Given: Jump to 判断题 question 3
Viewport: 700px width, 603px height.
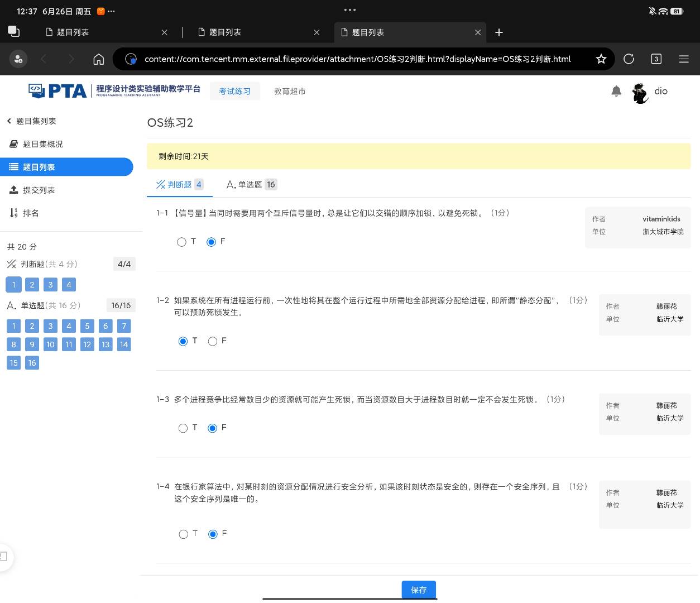Looking at the screenshot, I should (50, 285).
